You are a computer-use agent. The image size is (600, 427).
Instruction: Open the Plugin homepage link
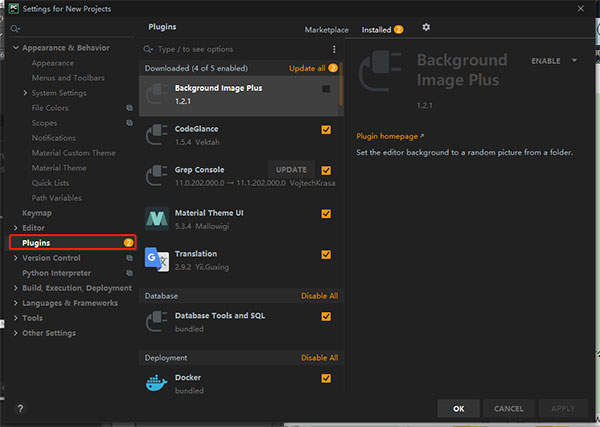tap(389, 135)
